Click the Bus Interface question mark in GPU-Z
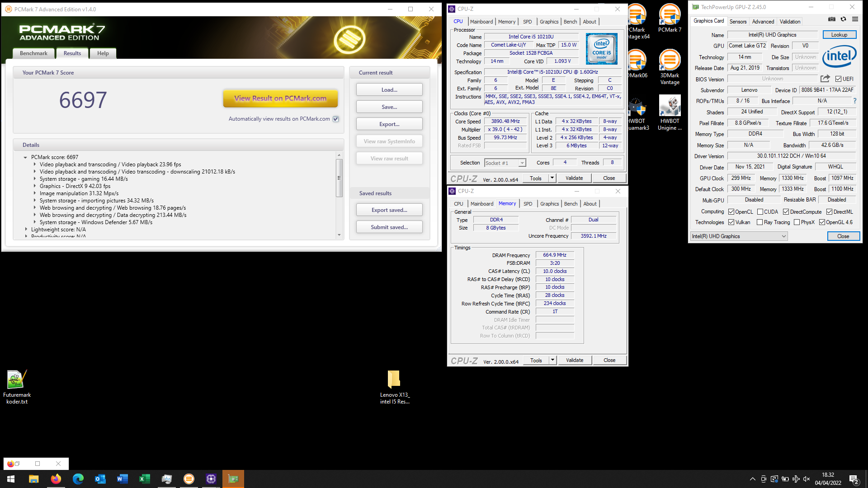This screenshot has width=868, height=488. (x=854, y=101)
